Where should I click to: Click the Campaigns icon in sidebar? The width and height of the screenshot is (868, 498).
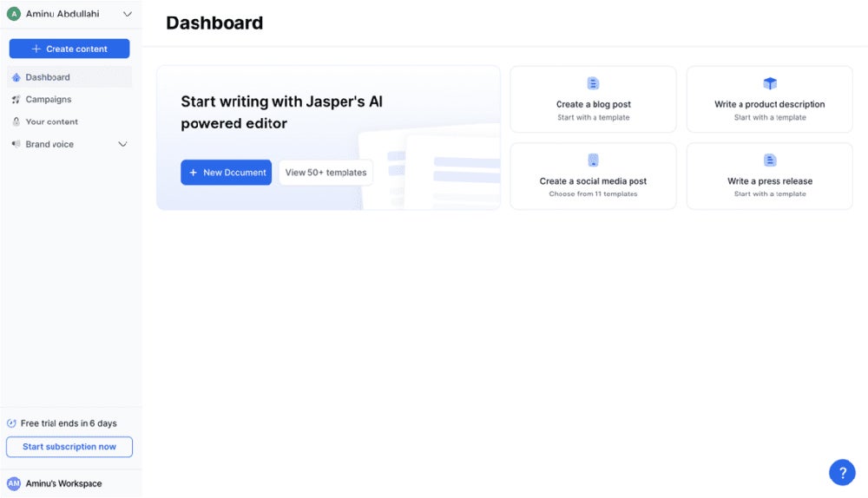pos(16,100)
